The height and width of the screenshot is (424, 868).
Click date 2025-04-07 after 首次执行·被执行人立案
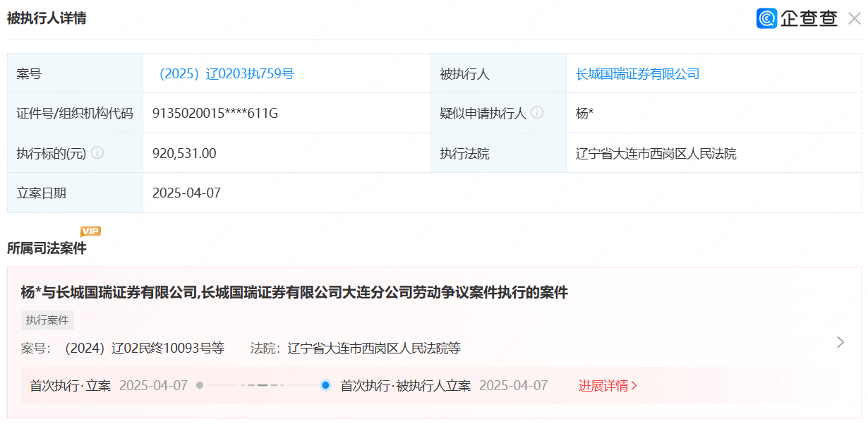[513, 386]
